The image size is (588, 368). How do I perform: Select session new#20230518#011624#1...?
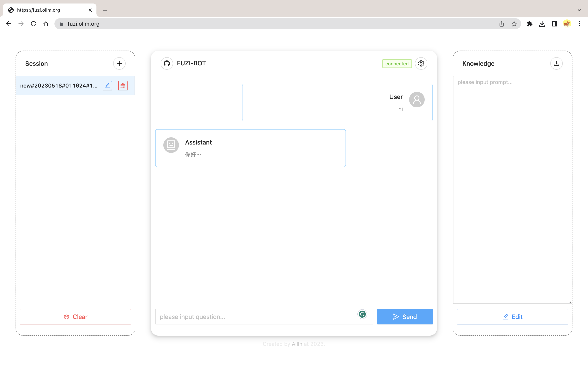(x=59, y=86)
